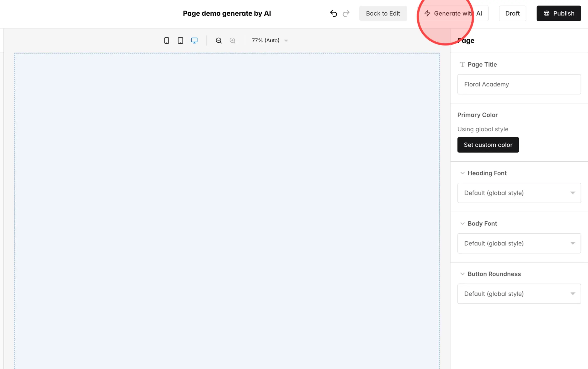Switch to tablet preview
588x369 pixels.
(180, 40)
